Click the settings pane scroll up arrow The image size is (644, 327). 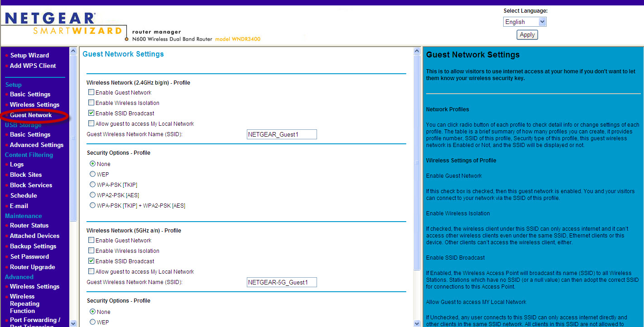pyautogui.click(x=418, y=51)
